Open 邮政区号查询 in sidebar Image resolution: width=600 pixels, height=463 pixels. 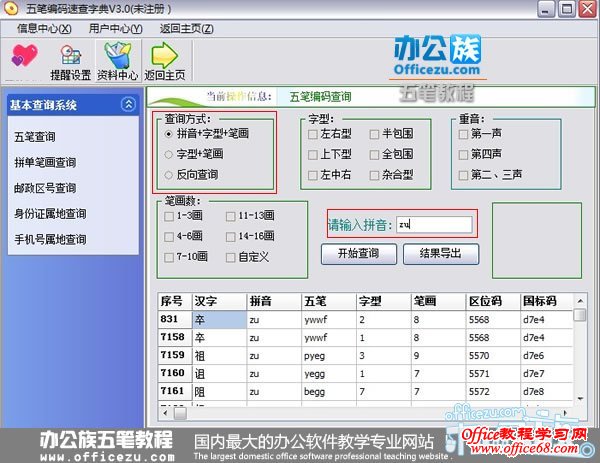(45, 188)
